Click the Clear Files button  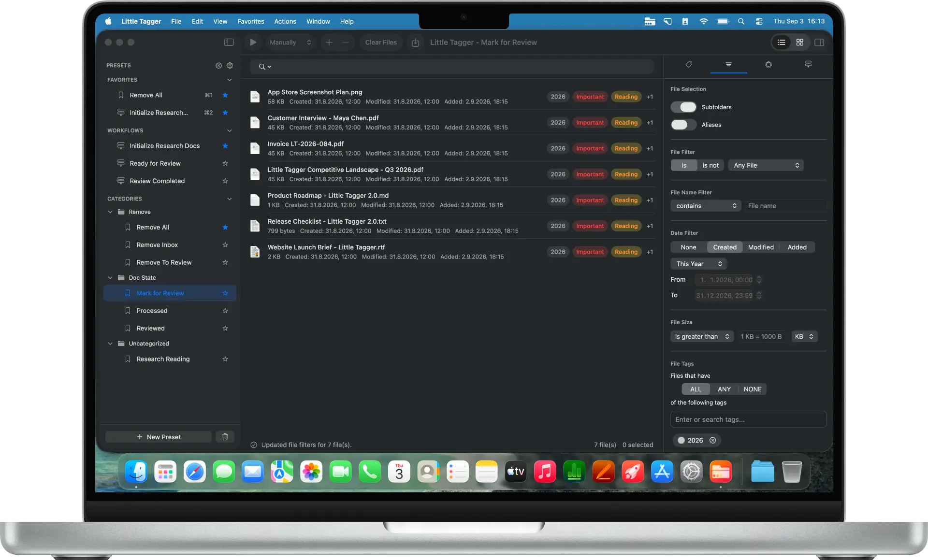click(381, 43)
